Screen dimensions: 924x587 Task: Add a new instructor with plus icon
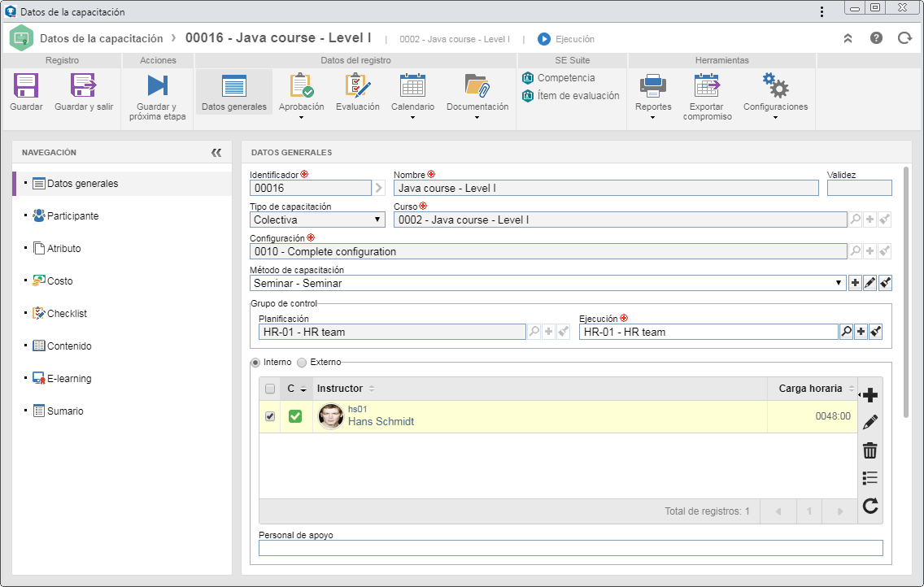tap(870, 395)
